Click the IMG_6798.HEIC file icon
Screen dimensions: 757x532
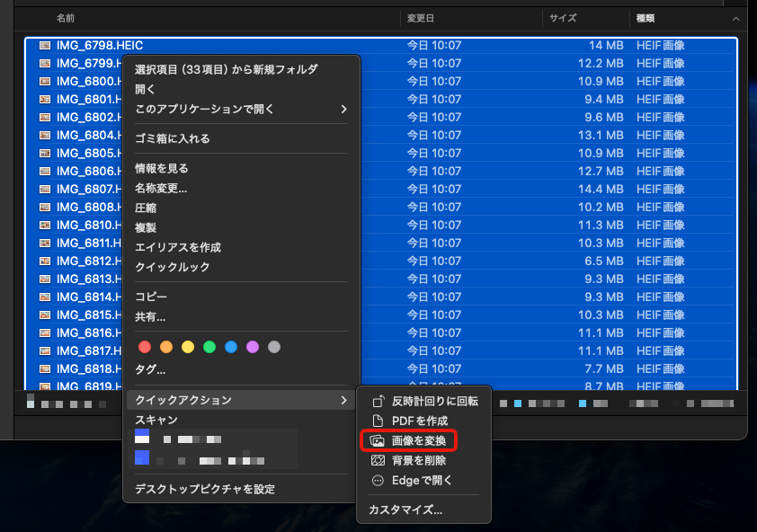45,45
